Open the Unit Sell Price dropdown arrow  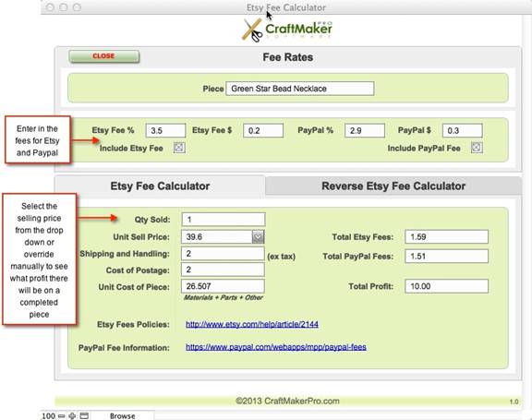click(258, 236)
